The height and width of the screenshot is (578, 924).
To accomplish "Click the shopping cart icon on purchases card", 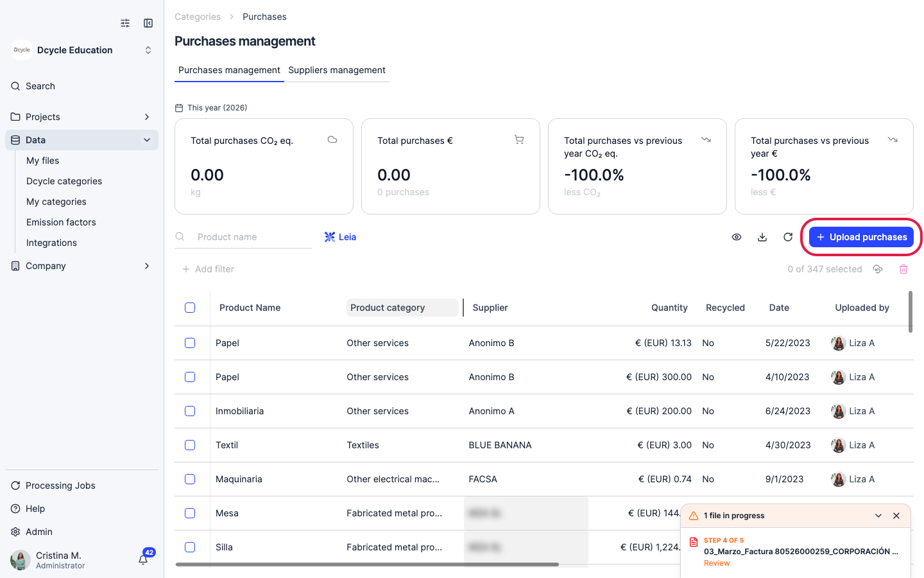I will pos(519,139).
